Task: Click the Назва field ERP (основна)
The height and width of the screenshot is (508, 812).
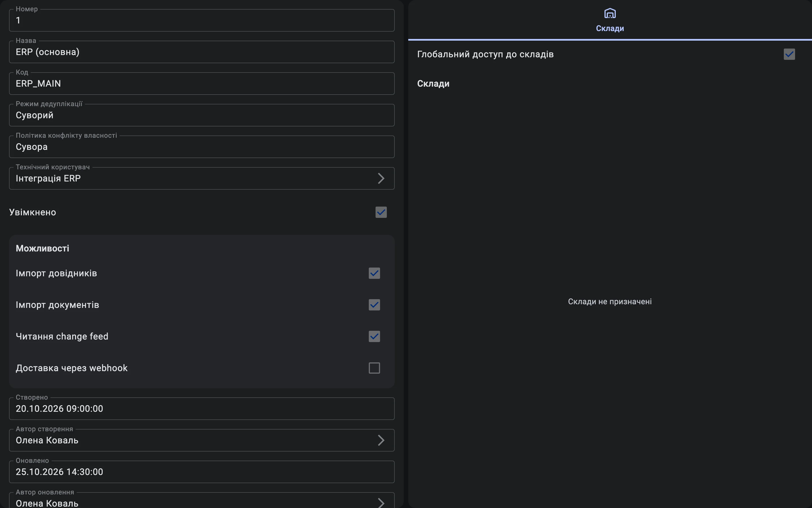Action: [x=202, y=52]
